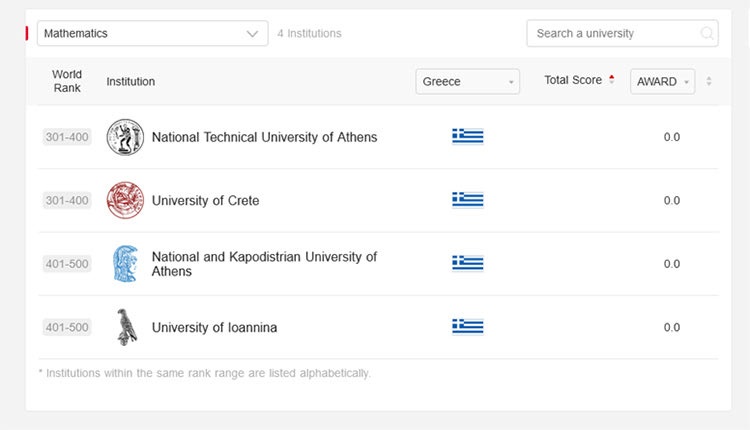Open the Mathematics subject dropdown
Viewport: 750px width, 430px height.
point(153,33)
